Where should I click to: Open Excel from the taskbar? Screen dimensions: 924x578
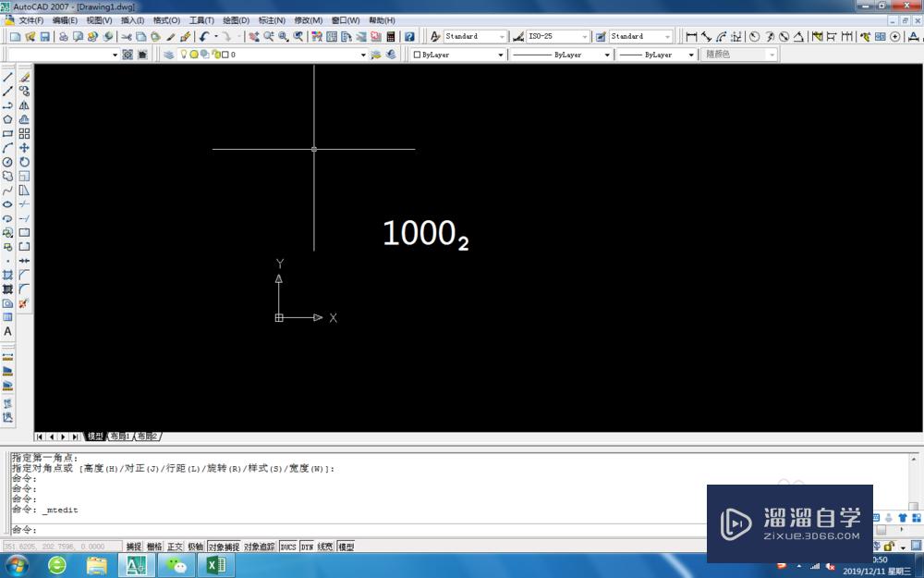click(x=217, y=566)
